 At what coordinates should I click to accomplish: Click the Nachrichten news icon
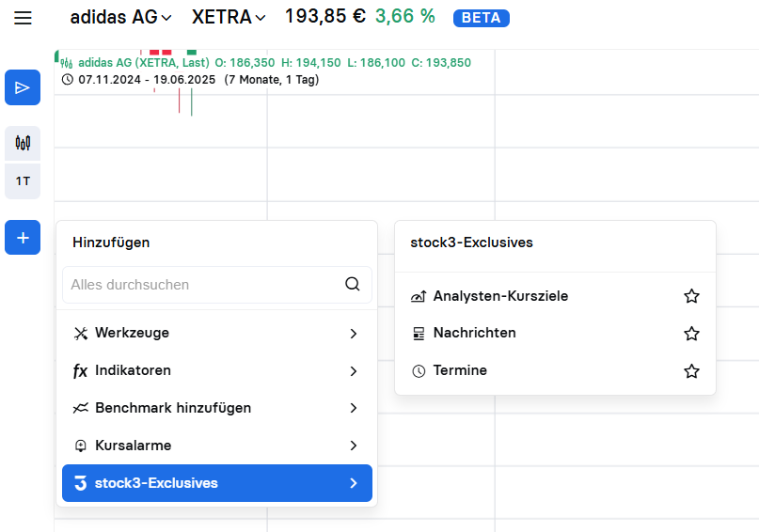click(419, 334)
